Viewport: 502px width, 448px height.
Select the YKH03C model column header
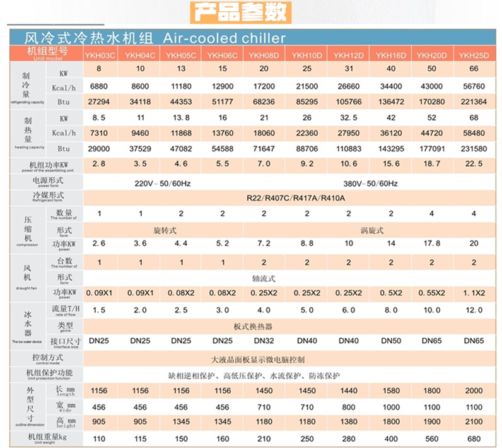[99, 56]
